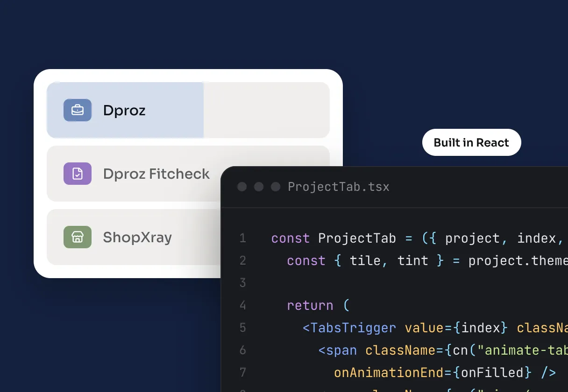568x392 pixels.
Task: Click the purple document-check icon for Fitcheck
Action: (78, 174)
